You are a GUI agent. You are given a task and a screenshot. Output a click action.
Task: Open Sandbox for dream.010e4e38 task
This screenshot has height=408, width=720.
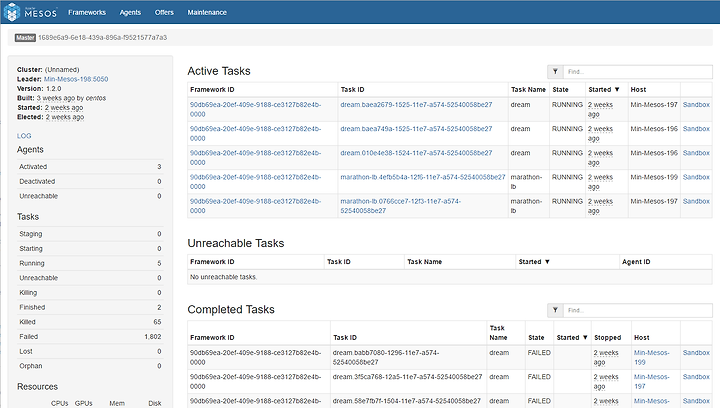[696, 153]
